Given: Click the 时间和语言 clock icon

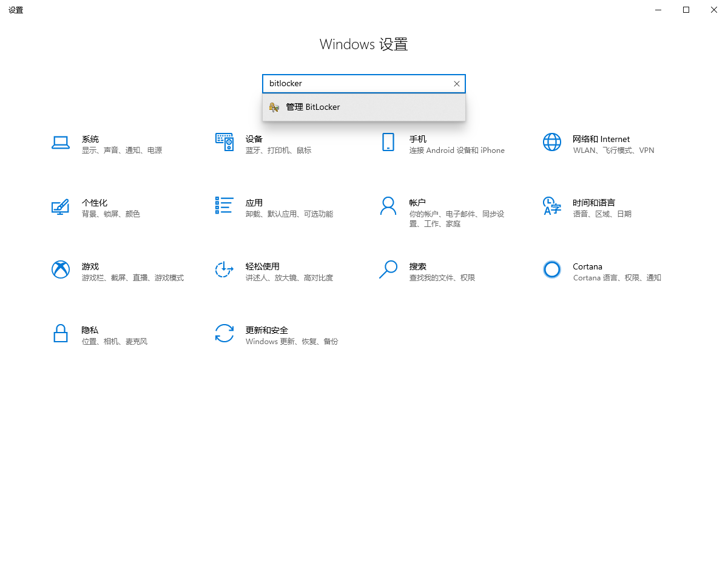Looking at the screenshot, I should (552, 206).
